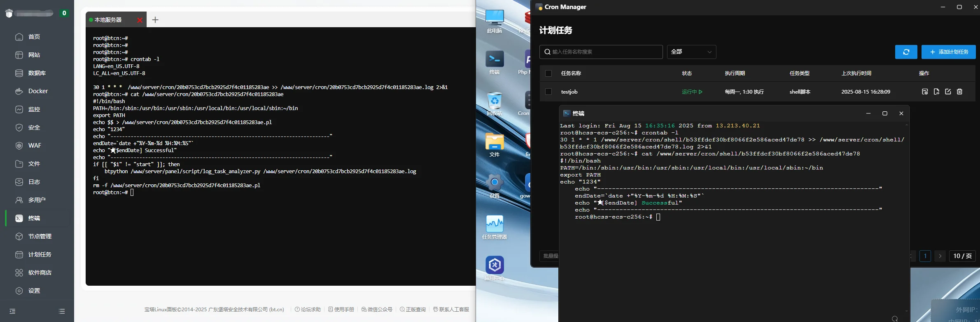Open the 10/页 page size dropdown

[962, 256]
